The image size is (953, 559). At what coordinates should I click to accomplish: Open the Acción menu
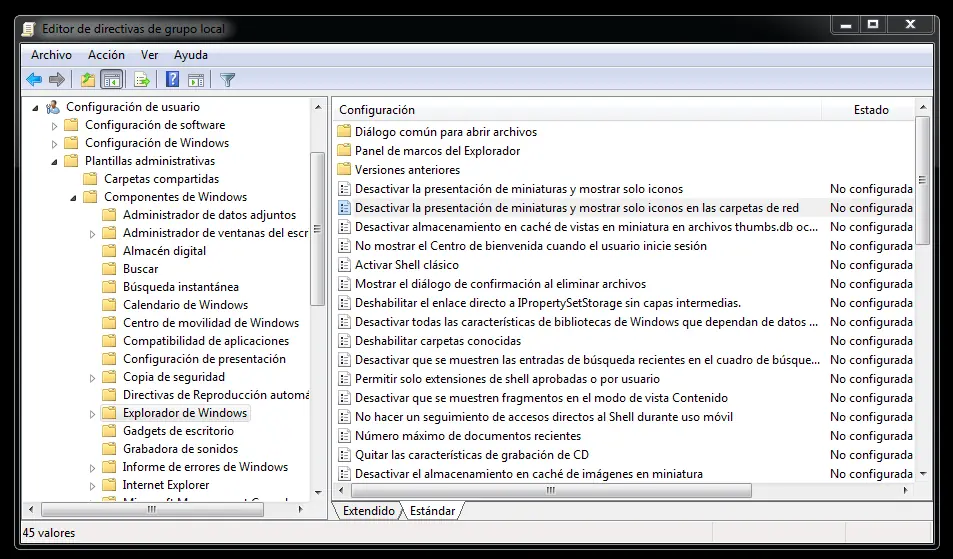106,55
